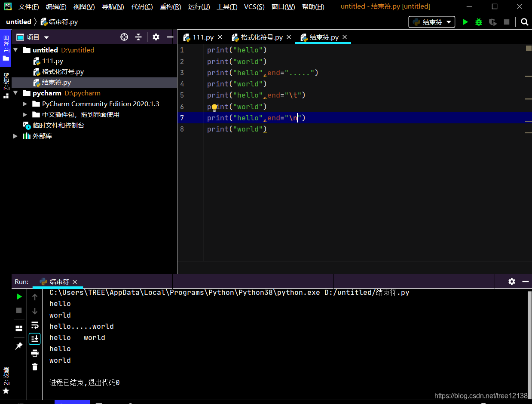Start debugging with the bug icon
532x404 pixels.
click(479, 22)
